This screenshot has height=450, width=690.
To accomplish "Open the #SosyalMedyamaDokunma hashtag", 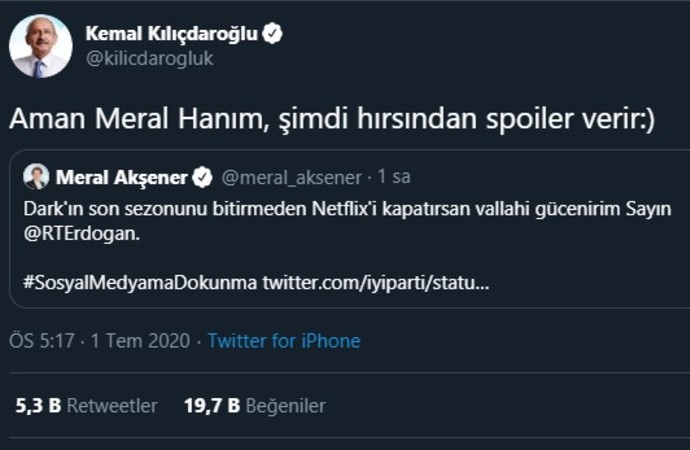I will pos(140,283).
